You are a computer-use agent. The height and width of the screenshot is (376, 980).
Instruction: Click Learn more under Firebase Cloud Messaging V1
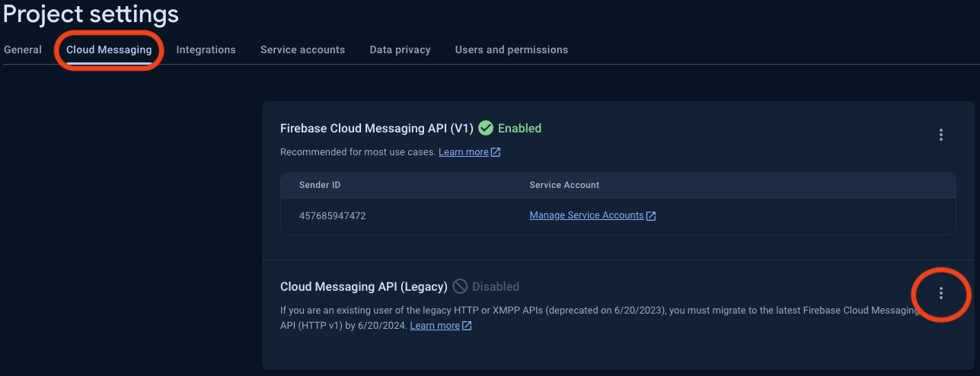pos(463,152)
